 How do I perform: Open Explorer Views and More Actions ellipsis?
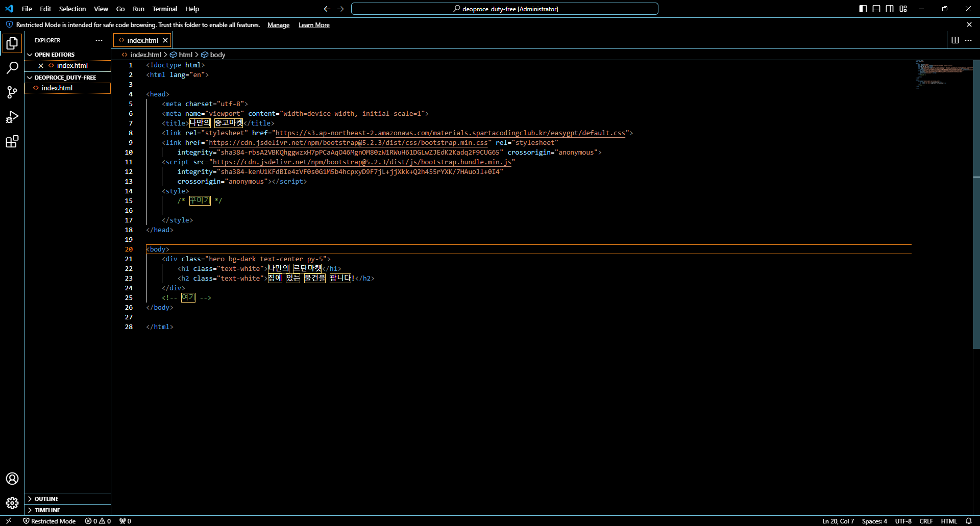(x=99, y=40)
